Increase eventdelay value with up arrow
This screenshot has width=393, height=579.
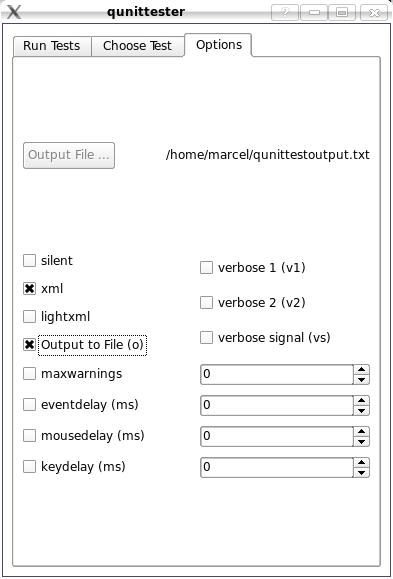pyautogui.click(x=361, y=401)
